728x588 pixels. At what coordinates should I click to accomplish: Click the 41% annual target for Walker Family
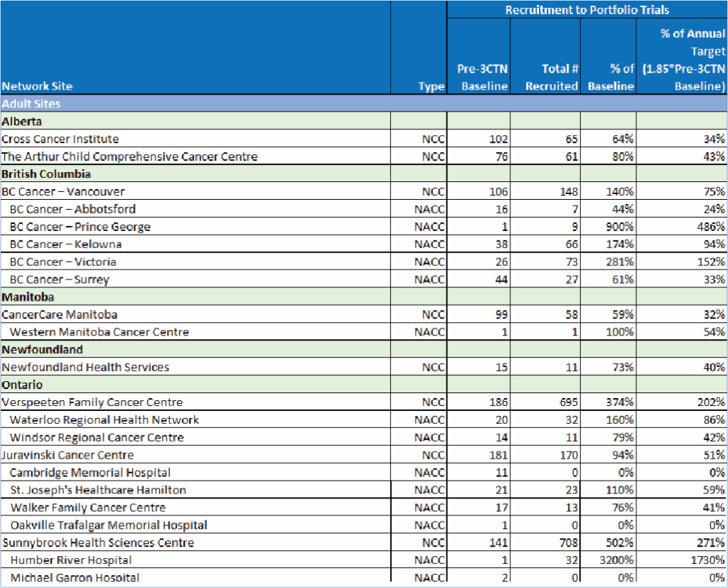tap(714, 507)
